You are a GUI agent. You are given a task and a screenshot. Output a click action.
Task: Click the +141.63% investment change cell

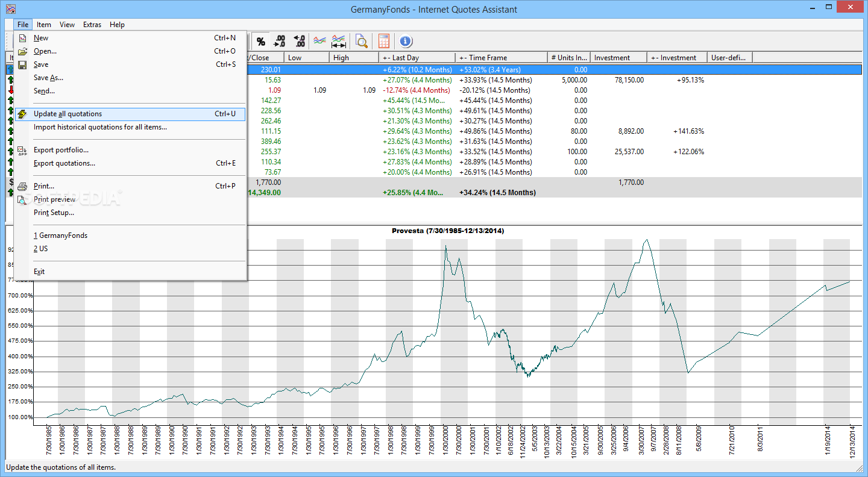688,131
